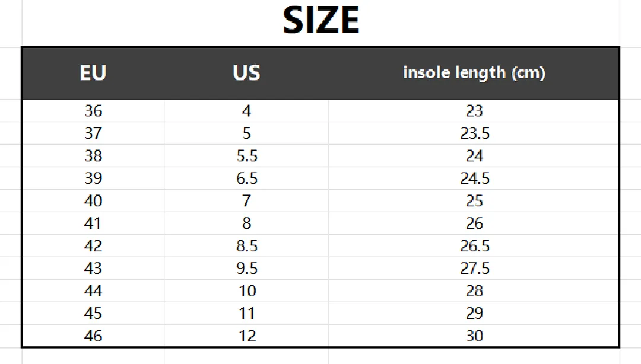
Task: Select the cell containing EU 40
Action: click(93, 200)
